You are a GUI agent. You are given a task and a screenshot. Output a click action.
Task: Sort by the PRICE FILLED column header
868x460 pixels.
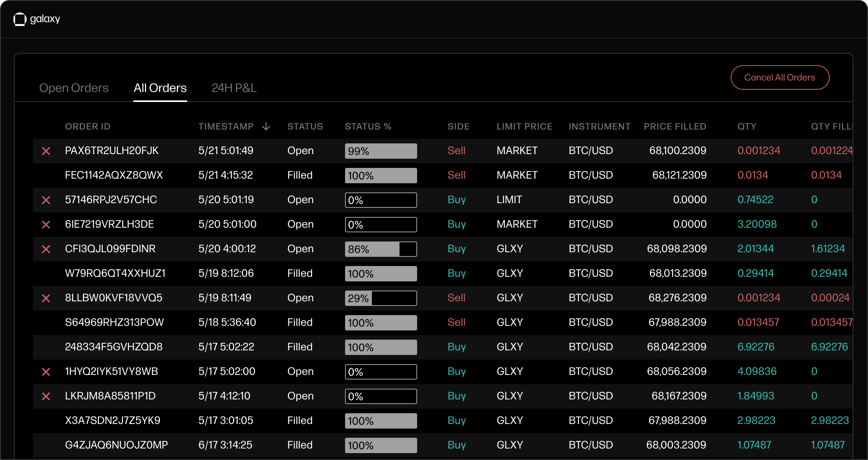point(675,127)
